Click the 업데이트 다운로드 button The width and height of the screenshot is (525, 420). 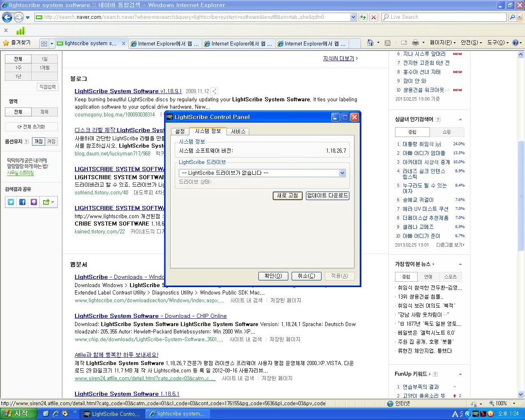coord(327,196)
